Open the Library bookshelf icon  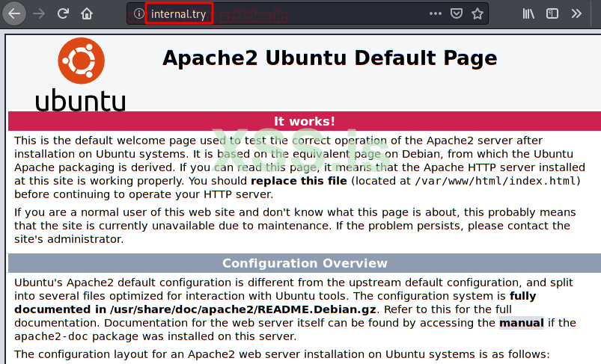click(x=528, y=13)
